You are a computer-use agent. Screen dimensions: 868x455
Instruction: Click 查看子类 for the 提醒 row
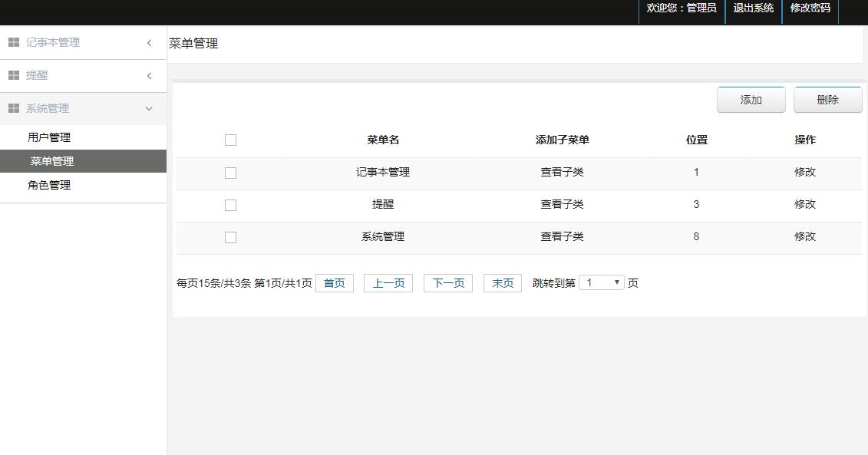[562, 205]
